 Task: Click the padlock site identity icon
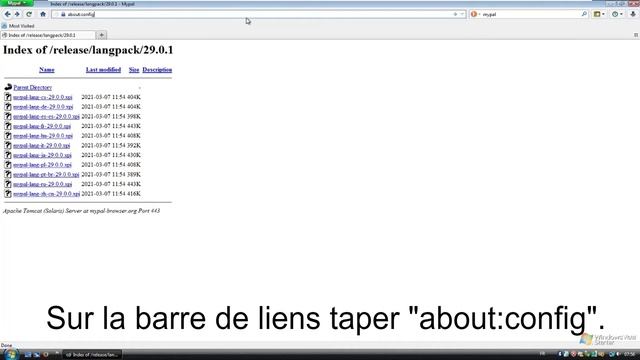click(63, 14)
